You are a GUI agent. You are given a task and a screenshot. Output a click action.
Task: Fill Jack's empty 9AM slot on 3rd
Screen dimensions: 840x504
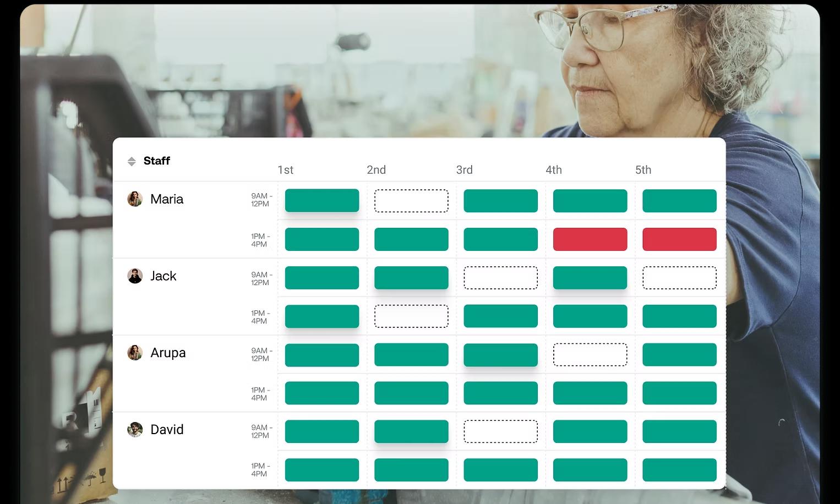tap(500, 278)
